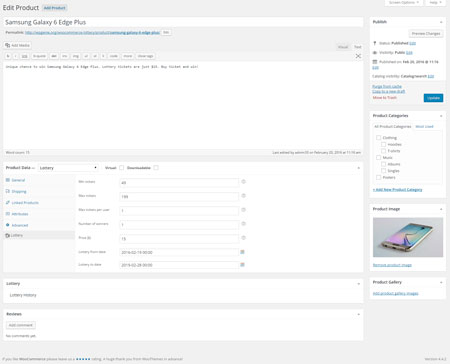Image resolution: width=450 pixels, height=364 pixels.
Task: Open the Screen Options dropdown
Action: pos(404,3)
